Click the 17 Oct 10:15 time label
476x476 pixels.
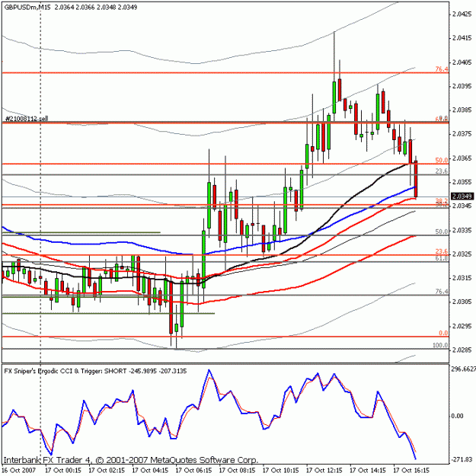(x=280, y=471)
